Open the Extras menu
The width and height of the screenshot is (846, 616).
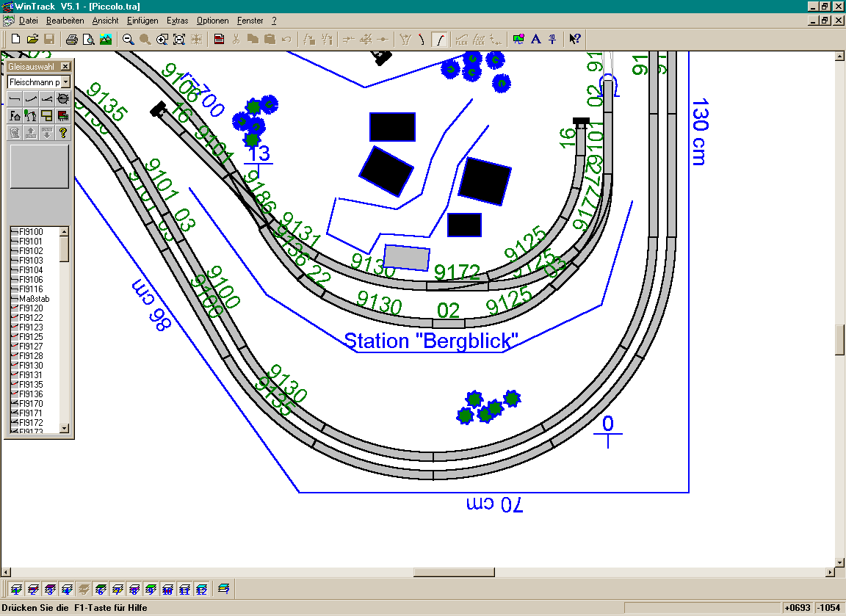(177, 21)
